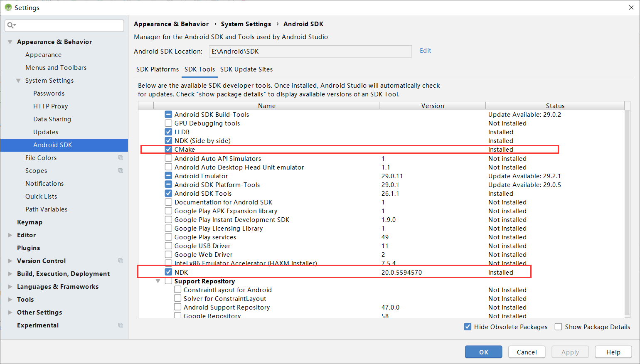Check Google Play services
The height and width of the screenshot is (364, 640).
(168, 237)
